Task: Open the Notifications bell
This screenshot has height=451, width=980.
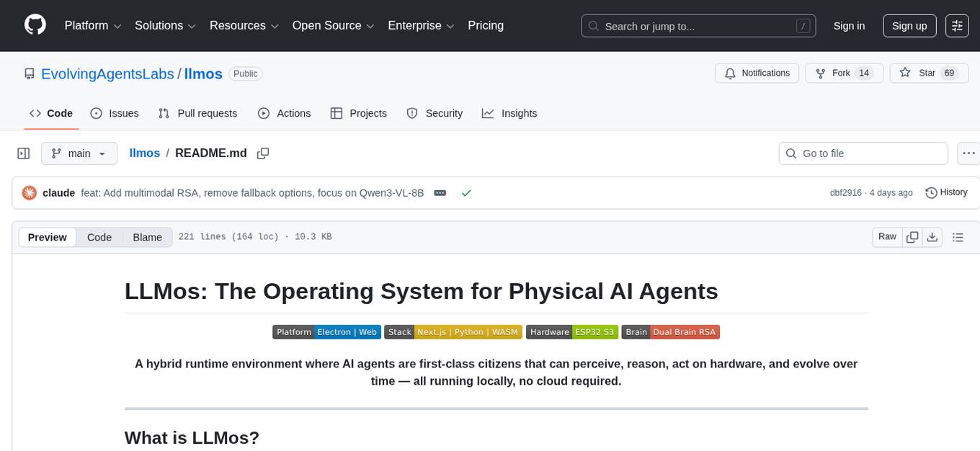Action: (x=757, y=73)
